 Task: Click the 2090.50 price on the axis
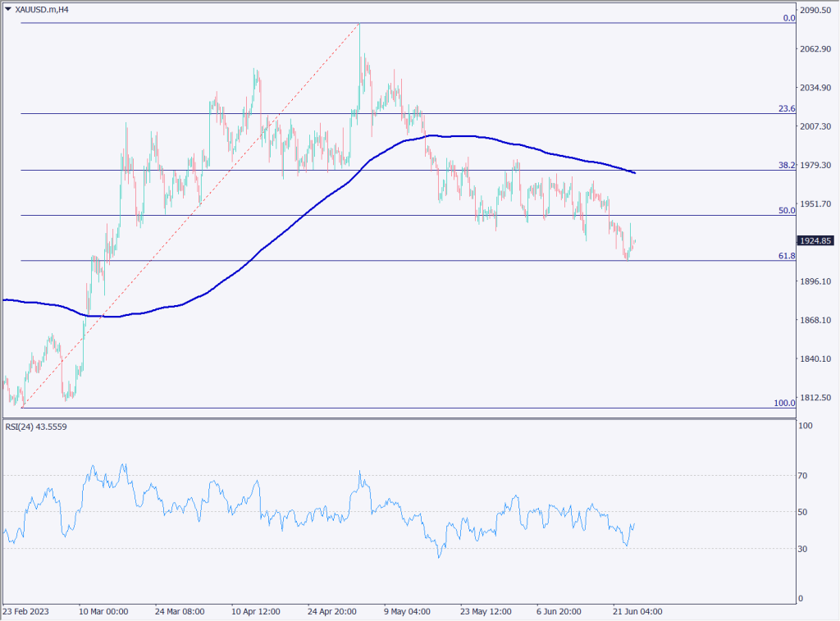[x=816, y=11]
